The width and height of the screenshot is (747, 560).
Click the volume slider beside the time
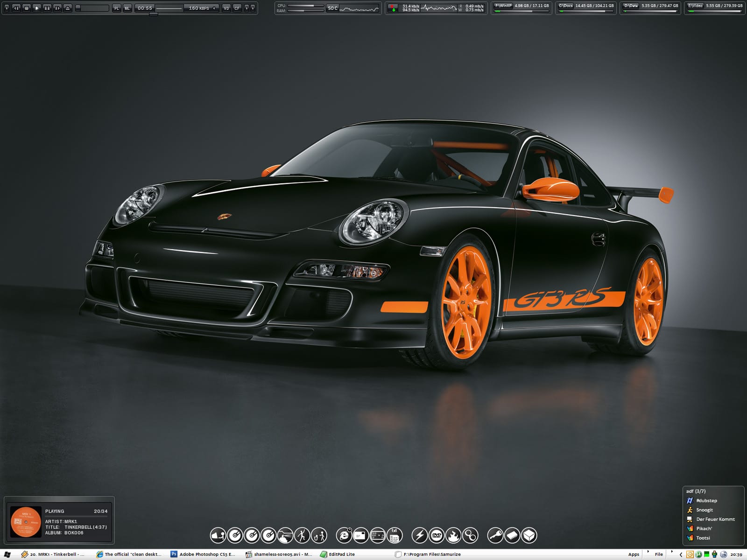click(169, 8)
